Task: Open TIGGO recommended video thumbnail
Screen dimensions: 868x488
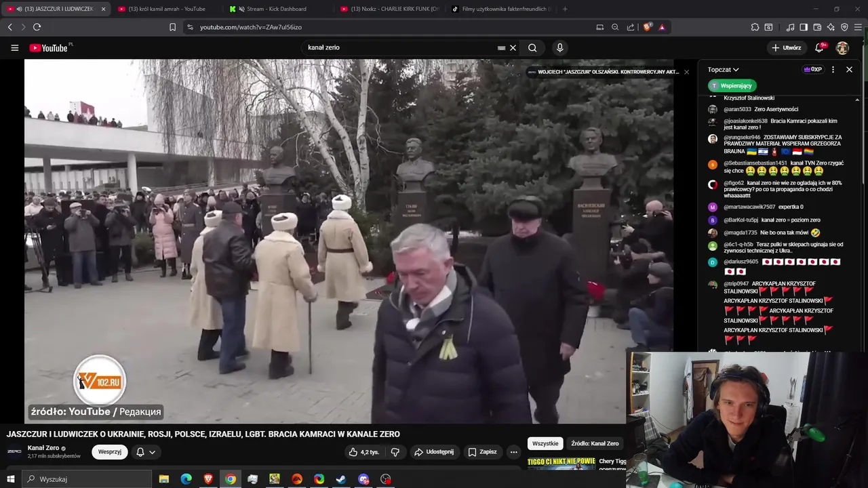Action: point(561,463)
